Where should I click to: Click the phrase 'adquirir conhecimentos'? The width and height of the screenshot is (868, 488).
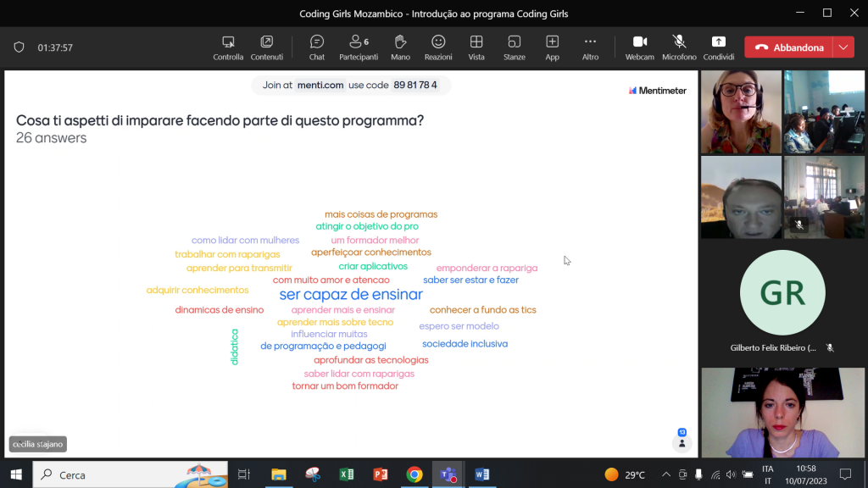tap(197, 291)
